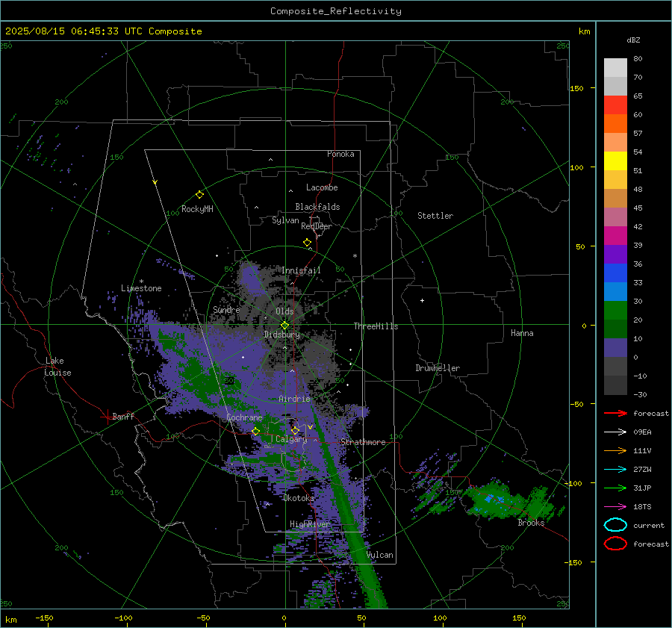Image resolution: width=672 pixels, height=628 pixels.
Task: Click the magenta 18TS arrow icon
Action: pos(615,507)
